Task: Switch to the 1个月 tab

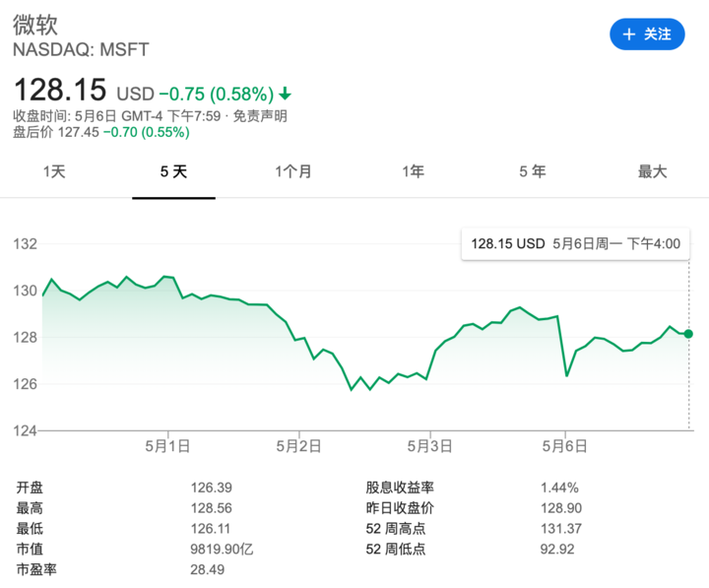Action: [293, 172]
